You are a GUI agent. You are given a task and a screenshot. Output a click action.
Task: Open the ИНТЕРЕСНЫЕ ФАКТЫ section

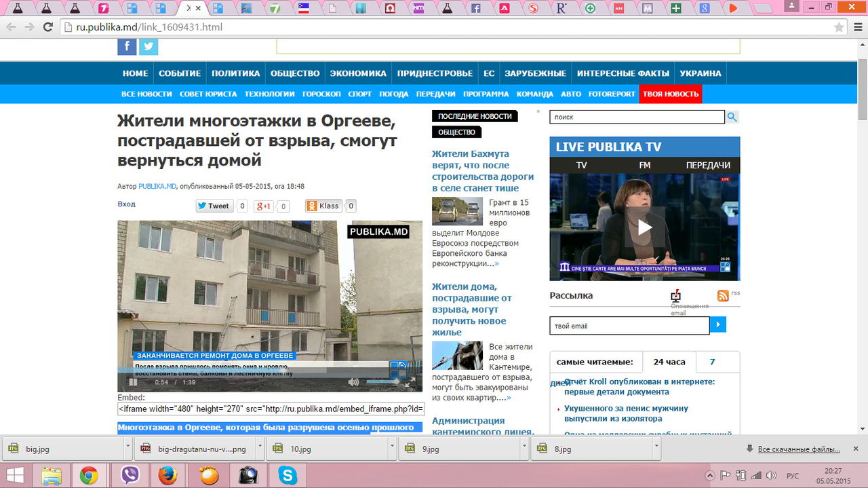(x=623, y=73)
